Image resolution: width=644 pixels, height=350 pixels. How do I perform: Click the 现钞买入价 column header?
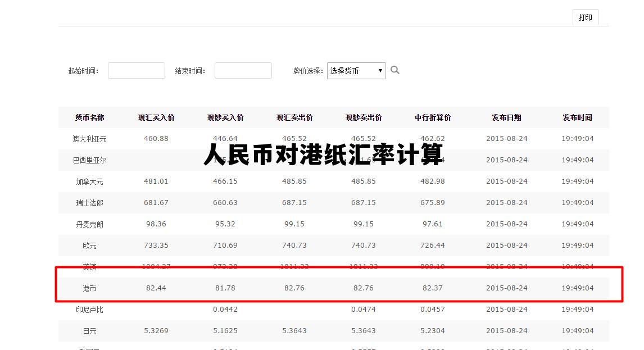225,117
